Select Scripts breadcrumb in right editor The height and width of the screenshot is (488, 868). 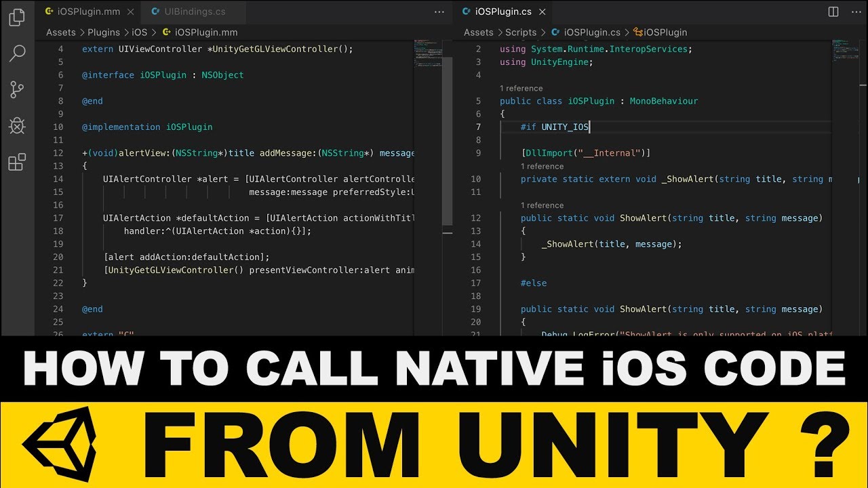(x=521, y=33)
